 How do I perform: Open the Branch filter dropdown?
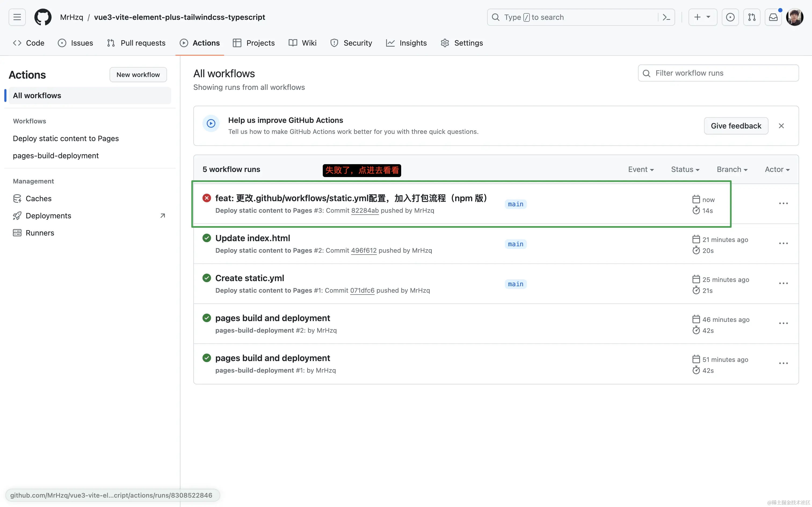tap(732, 169)
